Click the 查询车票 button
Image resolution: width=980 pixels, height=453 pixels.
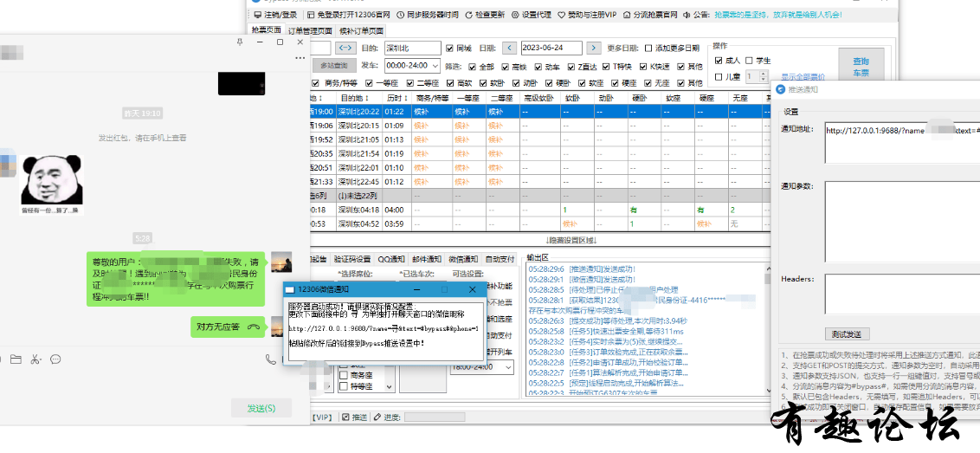point(861,66)
